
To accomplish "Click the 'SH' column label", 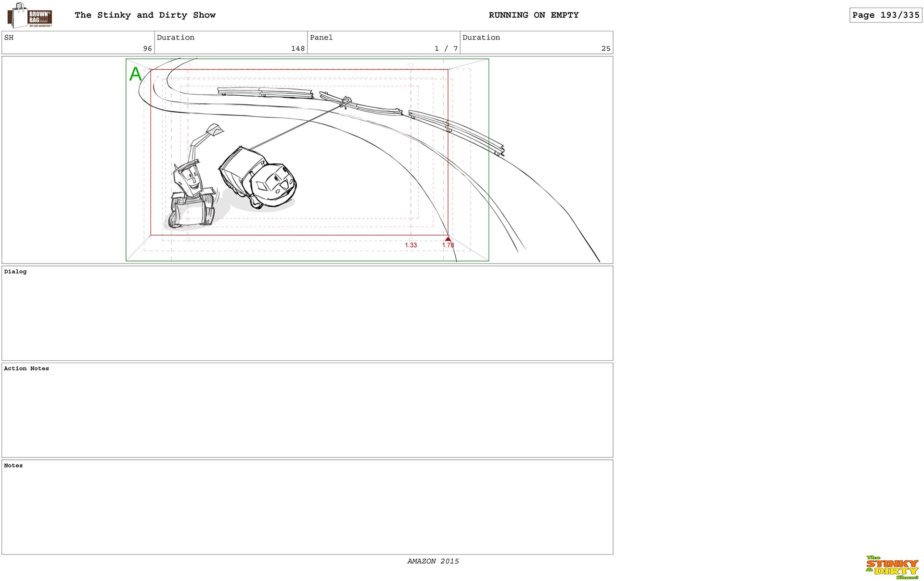I will (x=9, y=38).
